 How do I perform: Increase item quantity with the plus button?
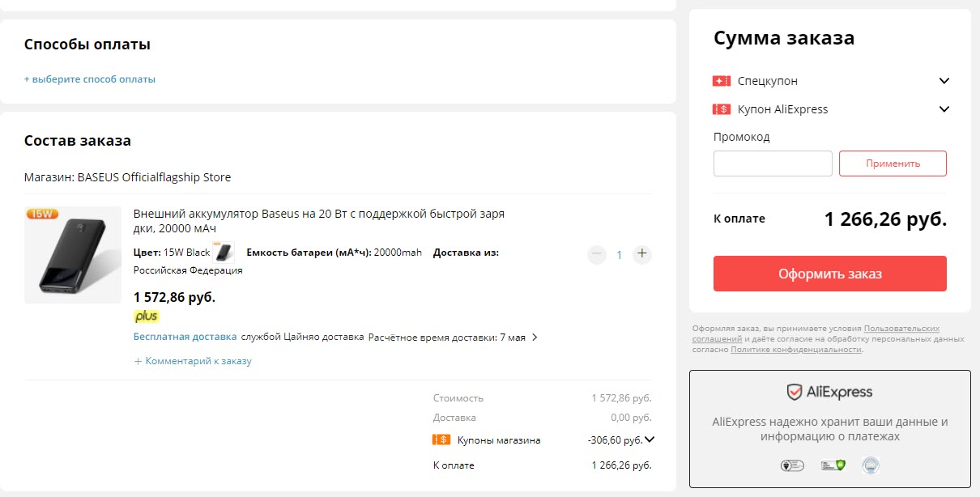642,254
